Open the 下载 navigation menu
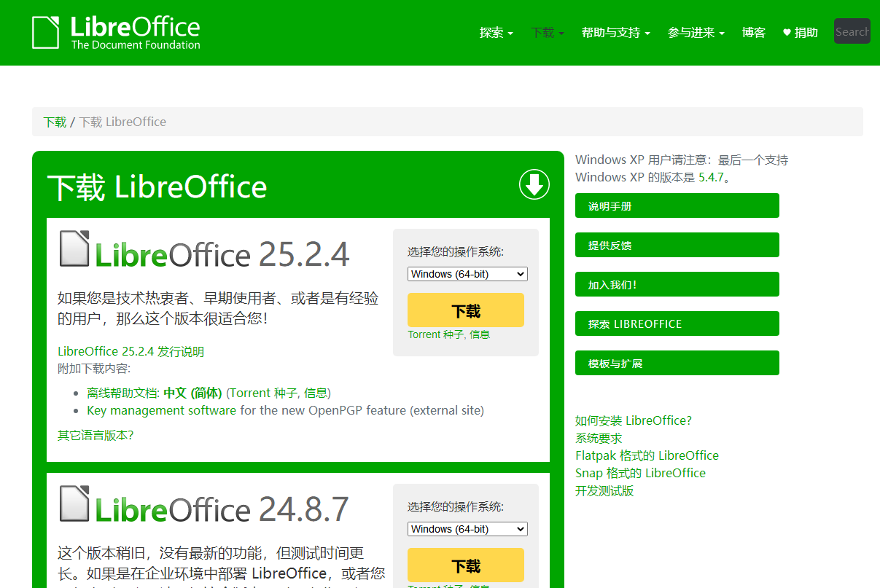This screenshot has width=880, height=588. point(548,33)
